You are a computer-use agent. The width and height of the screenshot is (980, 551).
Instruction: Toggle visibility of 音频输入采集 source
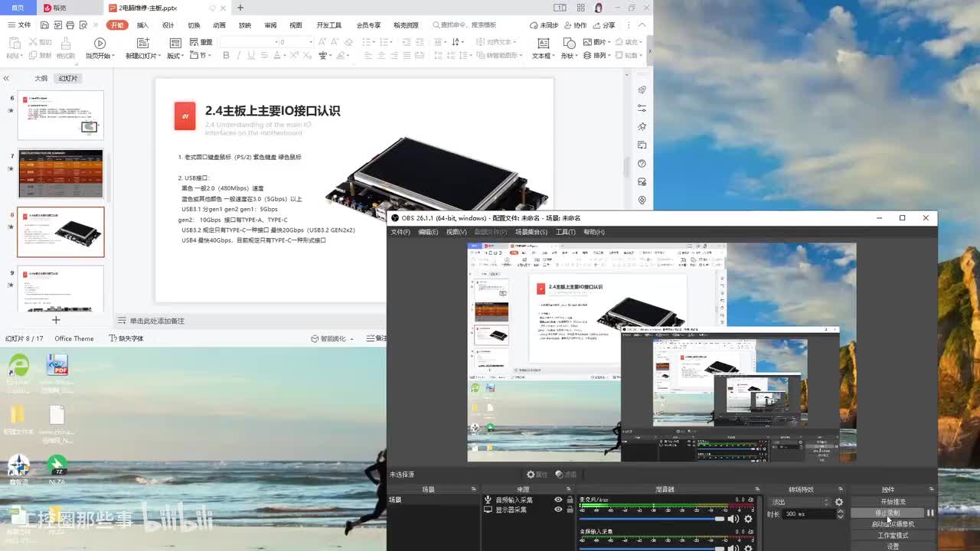click(558, 500)
